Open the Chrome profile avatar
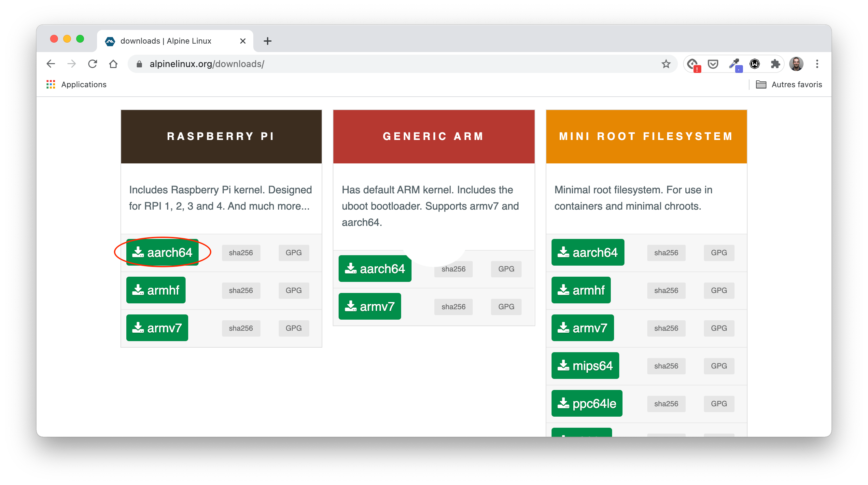 coord(796,64)
